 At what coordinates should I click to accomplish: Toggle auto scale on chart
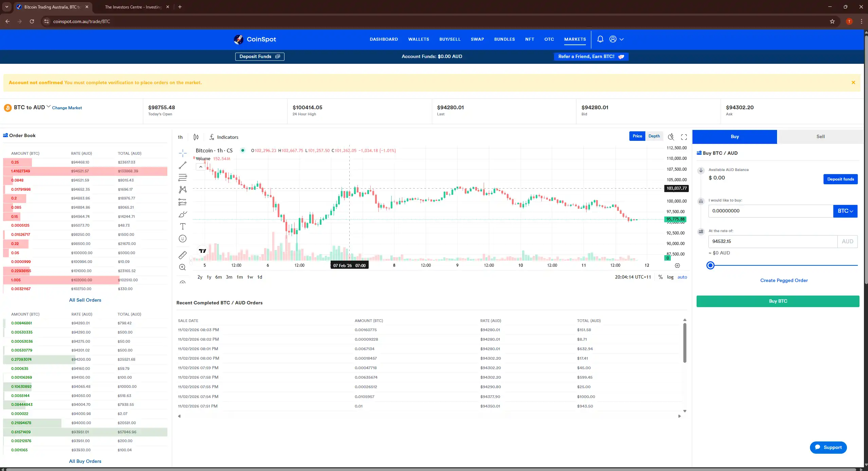click(682, 277)
